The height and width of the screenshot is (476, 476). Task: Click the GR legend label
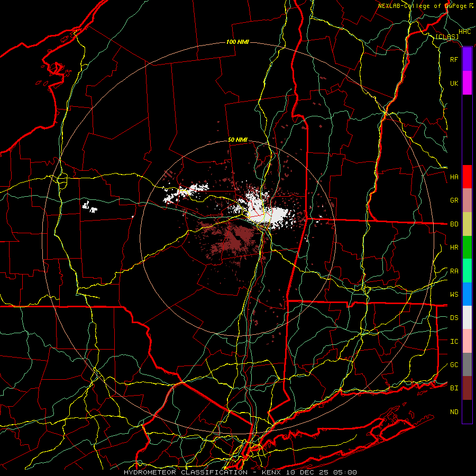tap(454, 200)
